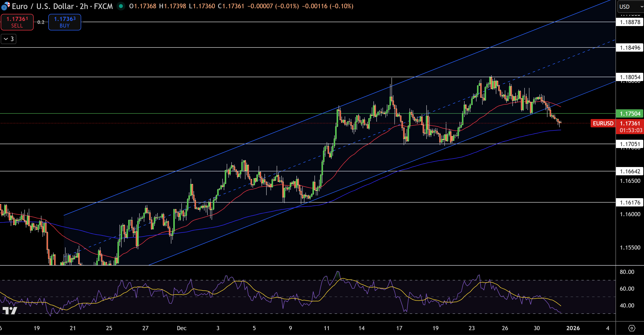Select the 1.18496 price label

point(630,47)
